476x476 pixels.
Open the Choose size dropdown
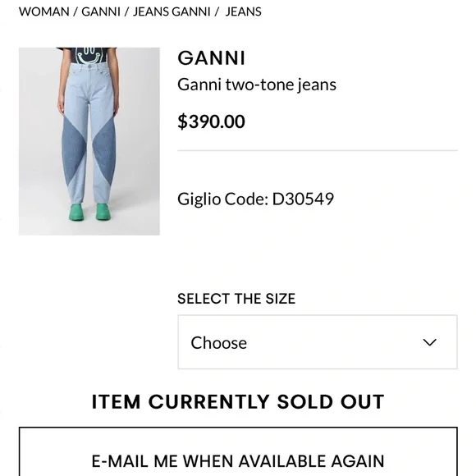pos(318,342)
